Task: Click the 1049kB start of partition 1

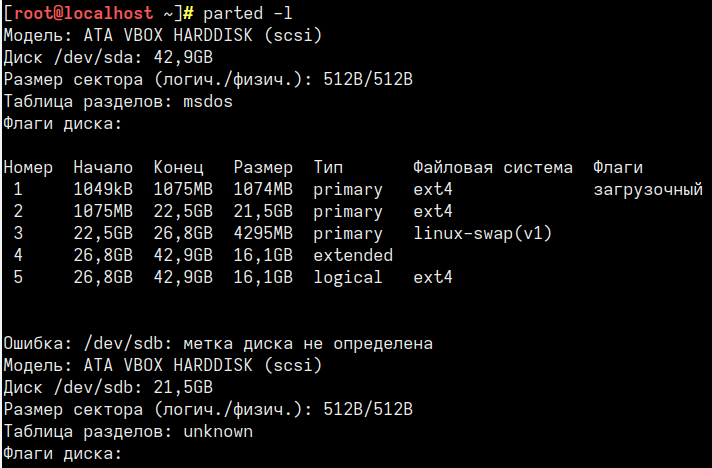Action: point(103,189)
